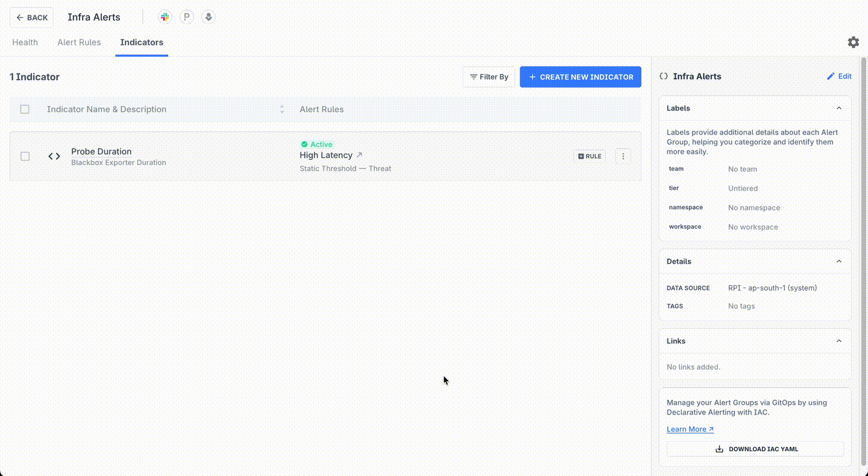
Task: Check the Probe Duration row checkbox
Action: [25, 156]
